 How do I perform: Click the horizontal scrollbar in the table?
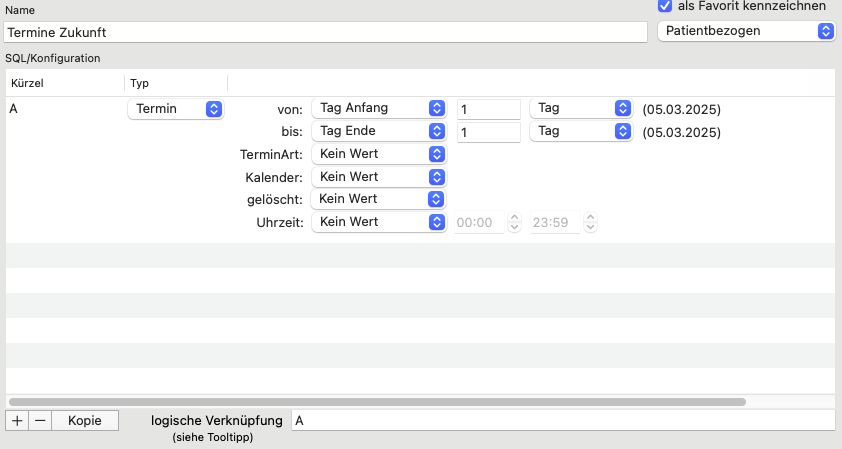pos(378,402)
